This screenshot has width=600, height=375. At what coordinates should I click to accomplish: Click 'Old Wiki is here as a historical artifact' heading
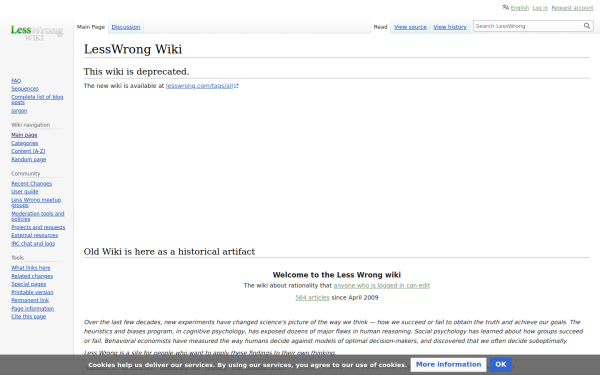pos(169,251)
